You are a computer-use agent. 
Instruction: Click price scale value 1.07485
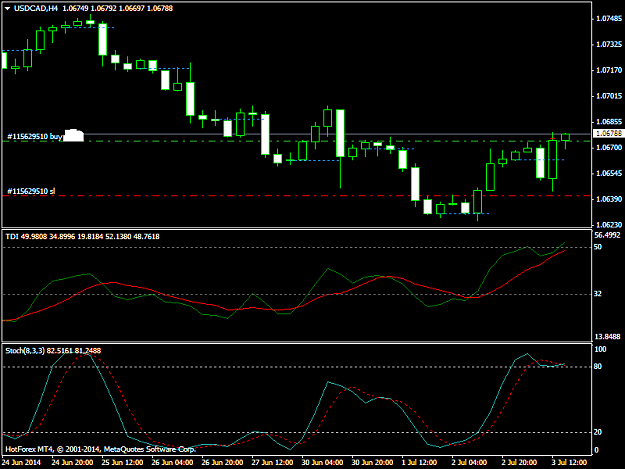609,19
